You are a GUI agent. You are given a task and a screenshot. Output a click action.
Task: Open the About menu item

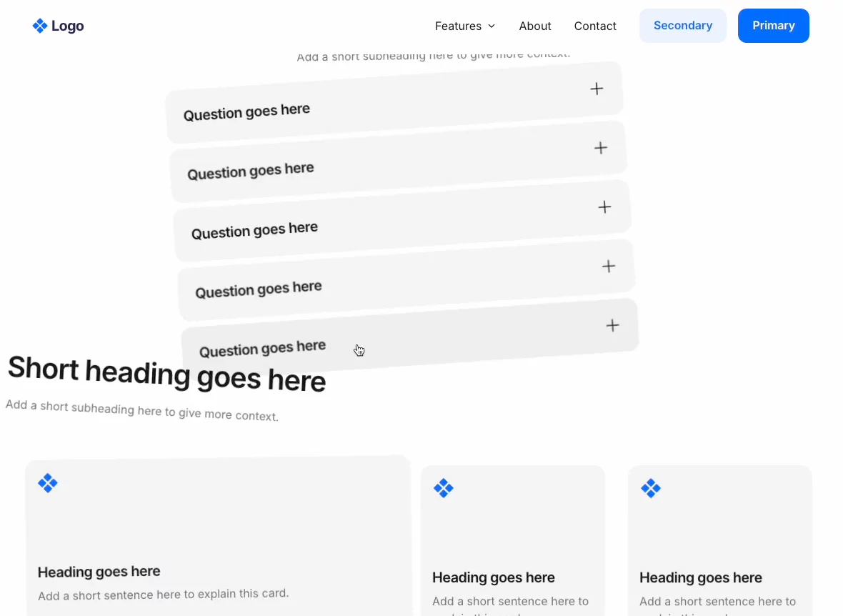coord(535,26)
